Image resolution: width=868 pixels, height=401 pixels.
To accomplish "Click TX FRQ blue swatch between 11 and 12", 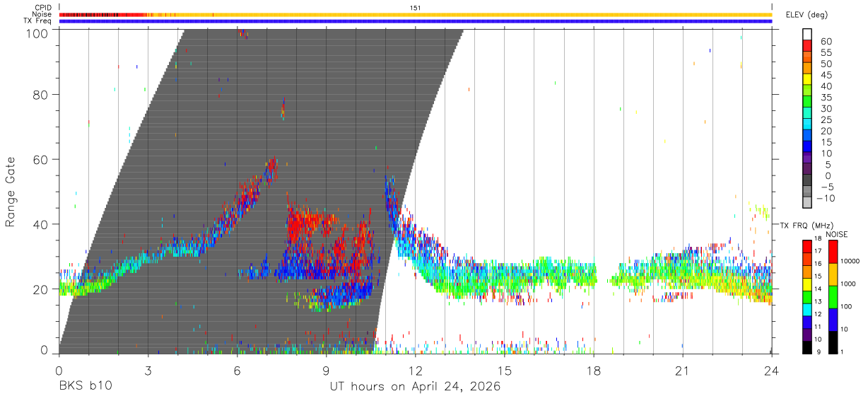I will coord(807,322).
